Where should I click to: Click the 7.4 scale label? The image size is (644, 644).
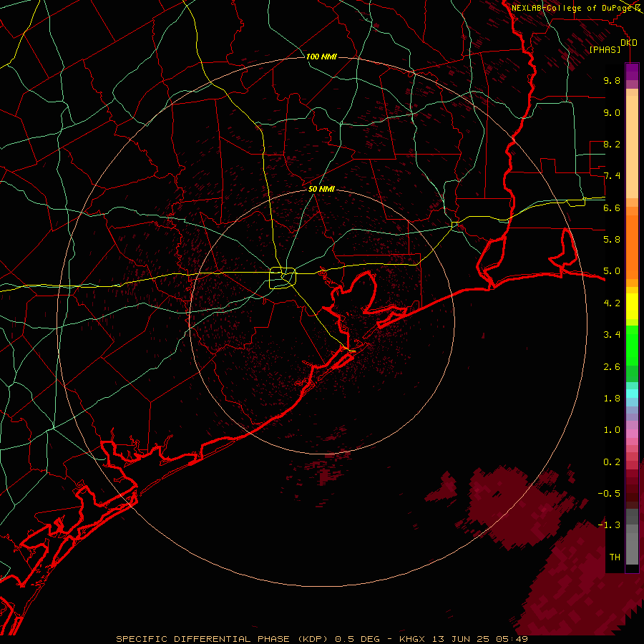[612, 176]
